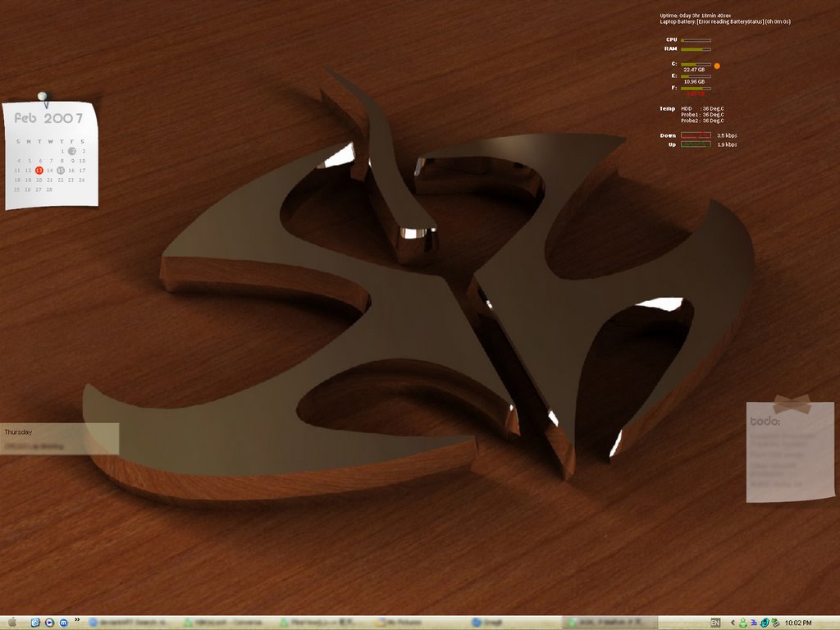Screen dimensions: 840x630
Task: Open the green messenger tray icon
Action: [743, 623]
